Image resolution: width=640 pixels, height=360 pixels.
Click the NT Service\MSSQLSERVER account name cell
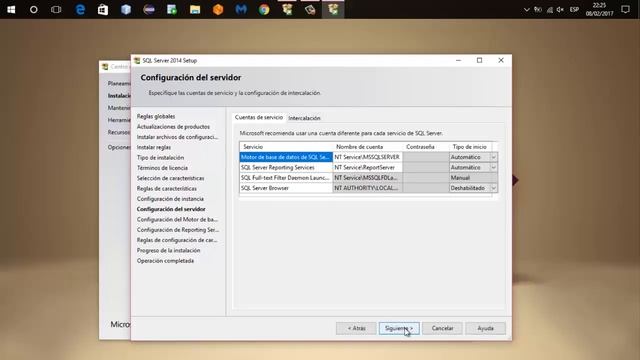click(x=367, y=157)
